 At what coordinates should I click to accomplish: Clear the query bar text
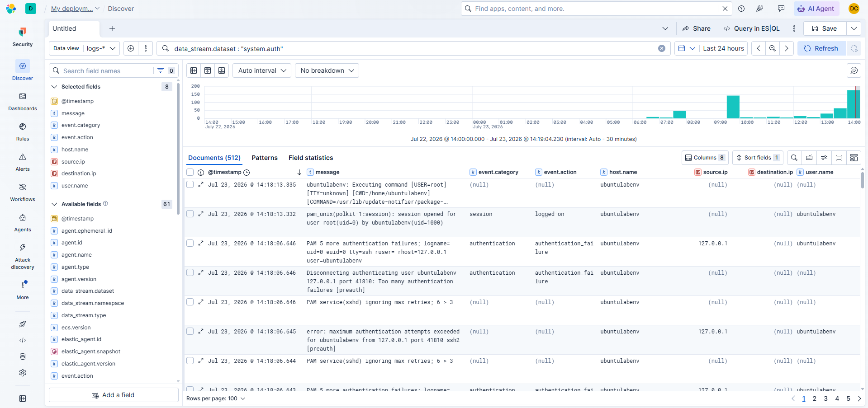pos(662,48)
